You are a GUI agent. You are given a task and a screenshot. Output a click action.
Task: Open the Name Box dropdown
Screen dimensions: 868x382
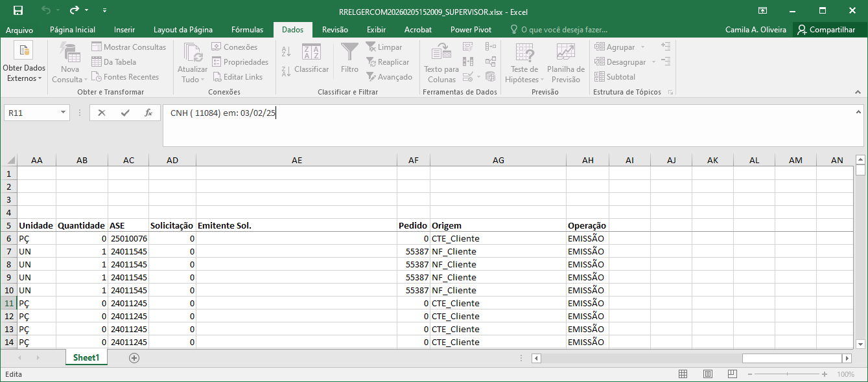pos(64,113)
